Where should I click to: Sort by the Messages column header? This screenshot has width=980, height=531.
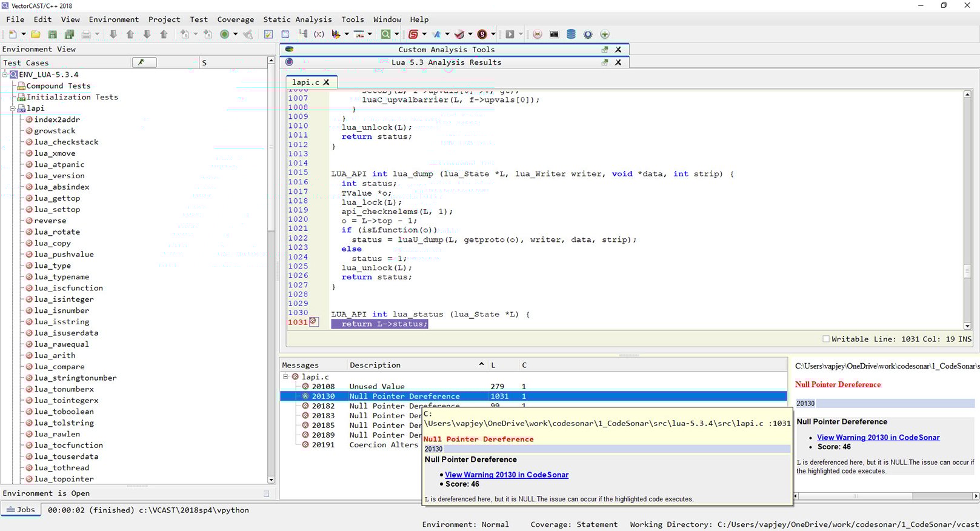tap(313, 365)
